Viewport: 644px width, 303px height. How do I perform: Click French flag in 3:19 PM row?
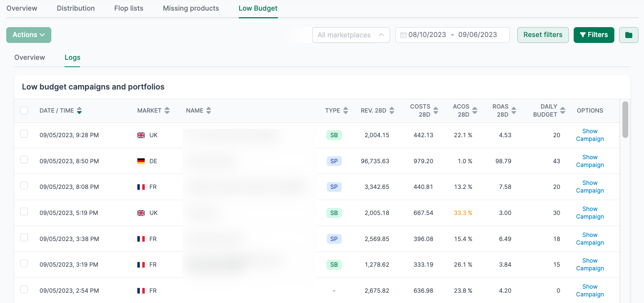(141, 265)
